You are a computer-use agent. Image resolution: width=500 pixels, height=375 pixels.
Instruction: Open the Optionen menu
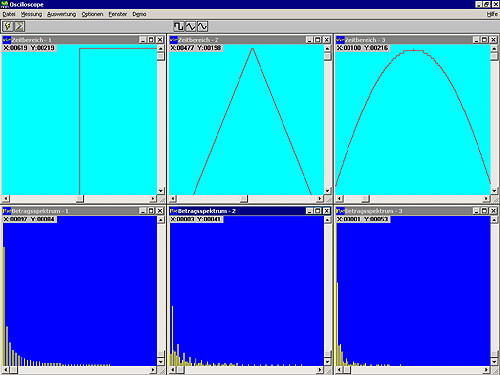pos(92,14)
